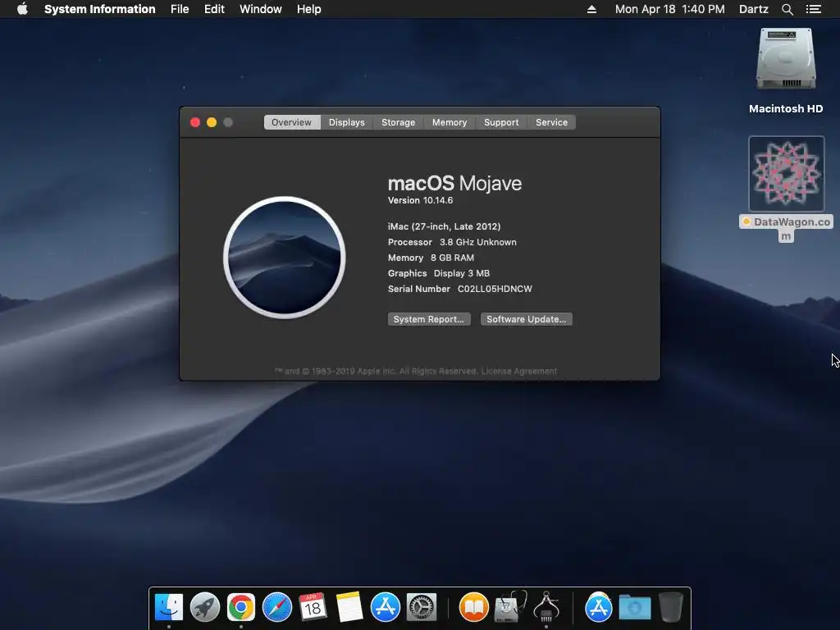Click the iMac (27-inch, Late 2012) text
The width and height of the screenshot is (840, 630).
pyautogui.click(x=444, y=226)
